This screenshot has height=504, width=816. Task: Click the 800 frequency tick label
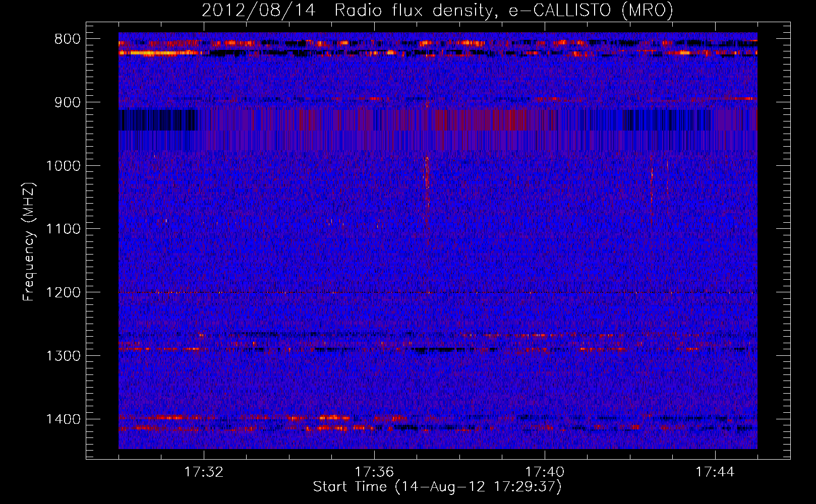click(67, 39)
